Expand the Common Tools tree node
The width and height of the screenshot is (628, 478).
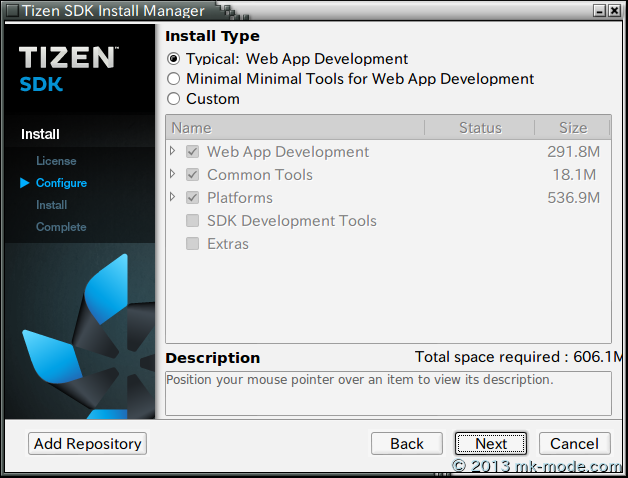tap(173, 174)
